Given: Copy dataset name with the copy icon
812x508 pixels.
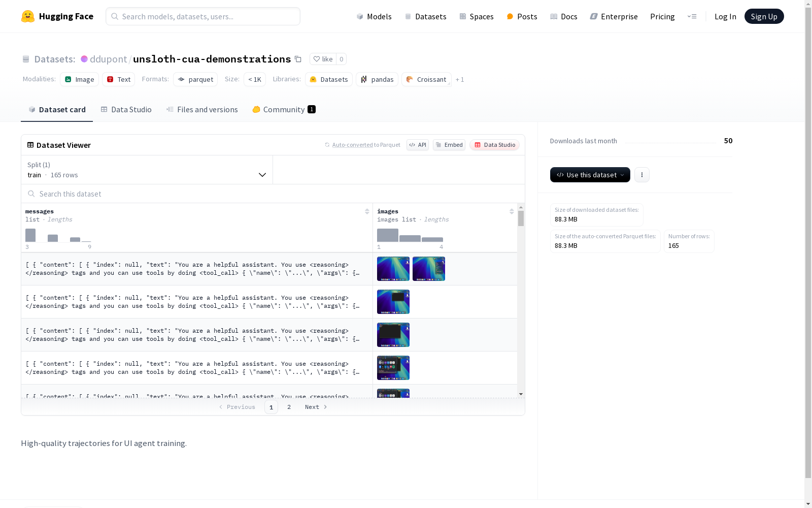Looking at the screenshot, I should [298, 59].
